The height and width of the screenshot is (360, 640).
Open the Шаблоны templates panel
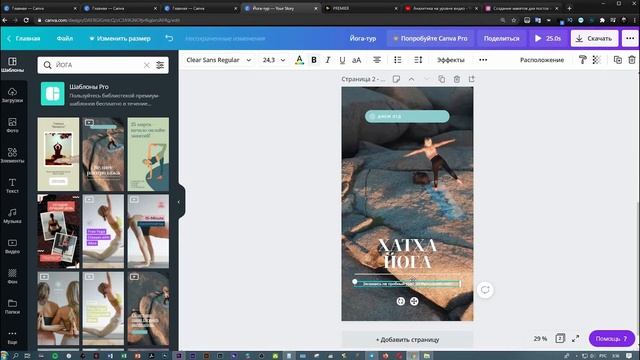[12, 64]
